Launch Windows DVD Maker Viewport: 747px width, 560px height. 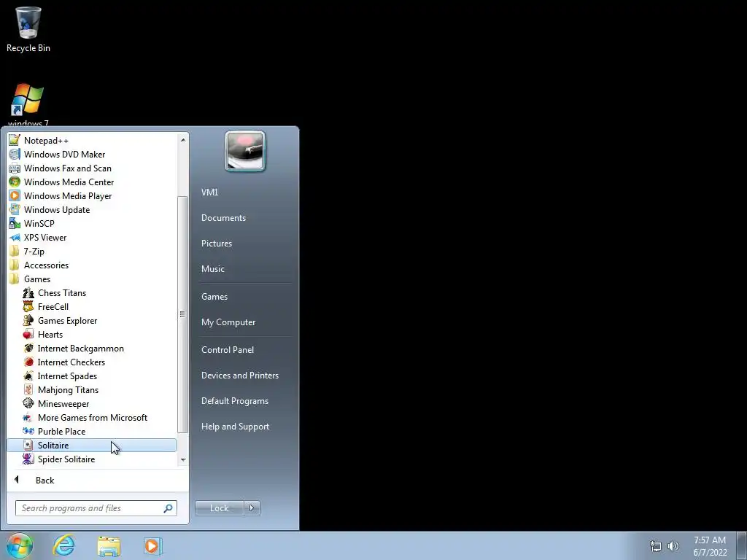[91, 155]
